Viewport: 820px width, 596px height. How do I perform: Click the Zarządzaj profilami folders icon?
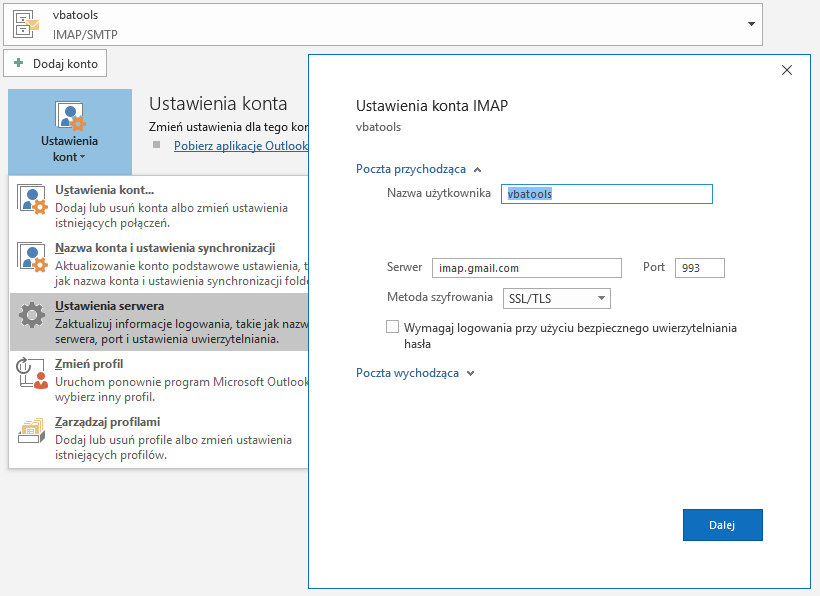[32, 431]
